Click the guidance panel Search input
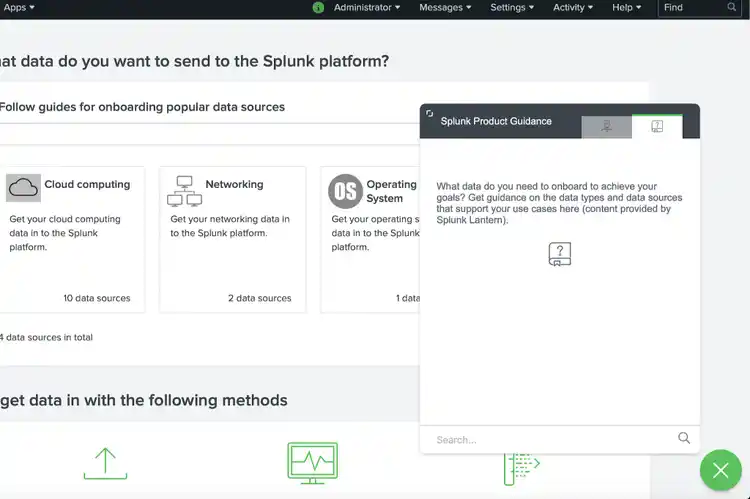The width and height of the screenshot is (750, 499). pyautogui.click(x=550, y=439)
